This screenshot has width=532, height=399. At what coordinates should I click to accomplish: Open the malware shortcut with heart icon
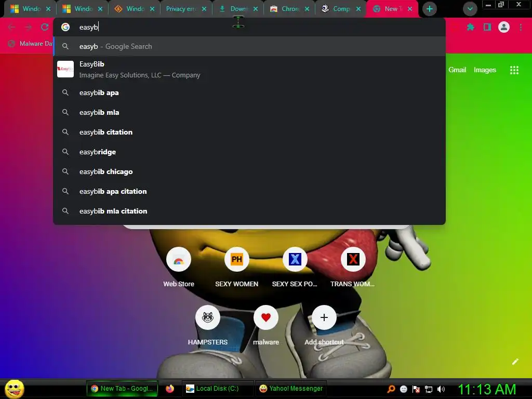pos(265,317)
